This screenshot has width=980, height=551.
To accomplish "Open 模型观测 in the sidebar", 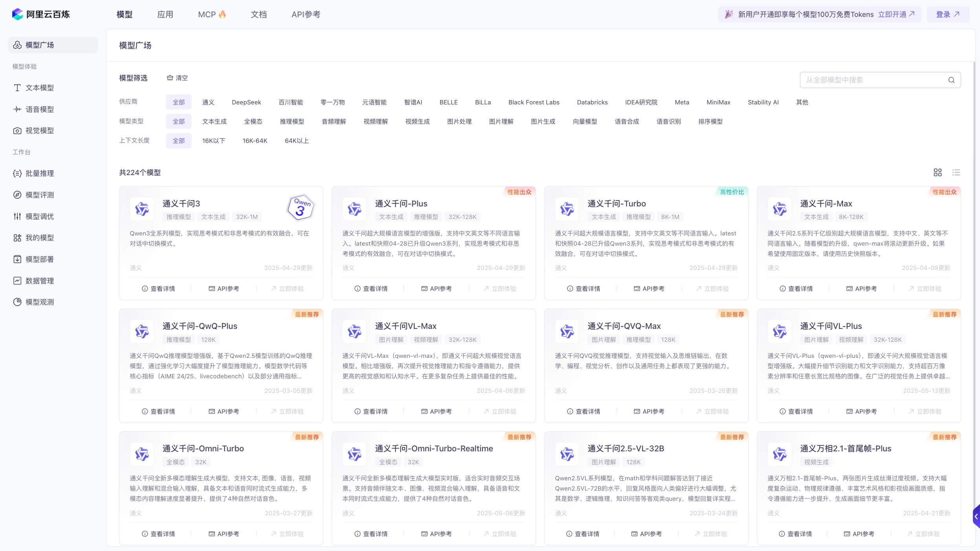I will pyautogui.click(x=39, y=302).
